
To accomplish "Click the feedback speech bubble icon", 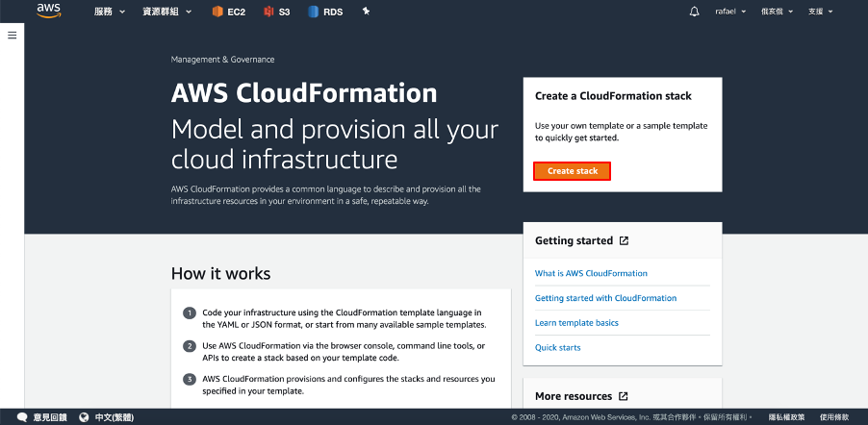I will [23, 417].
